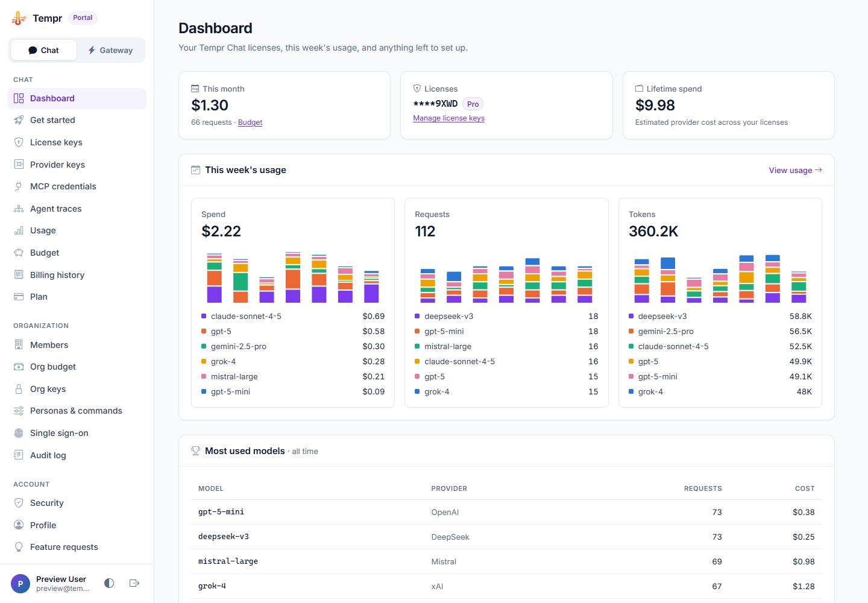Image resolution: width=868 pixels, height=603 pixels.
Task: Click gpt-5-mini 18 in Requests legend
Action: coord(506,331)
